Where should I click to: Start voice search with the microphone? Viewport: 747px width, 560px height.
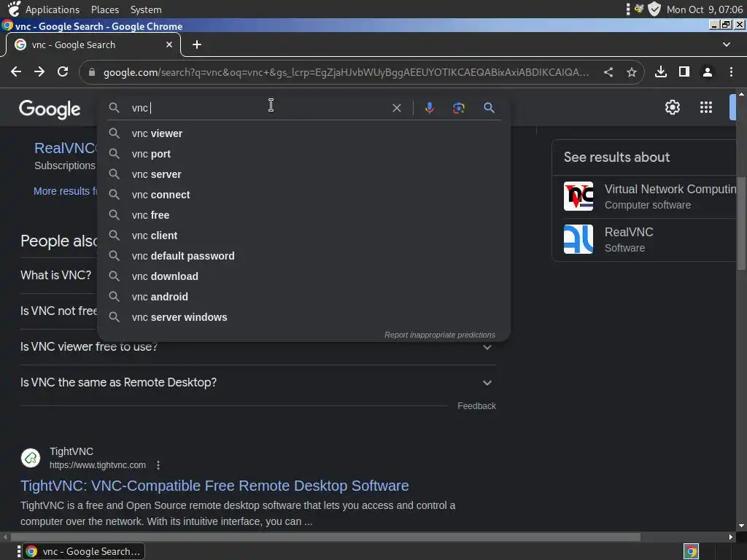coord(429,108)
